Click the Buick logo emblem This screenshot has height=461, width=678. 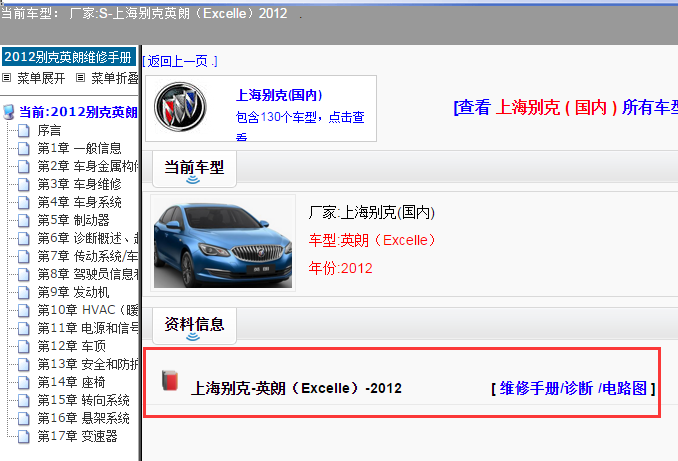[x=180, y=107]
